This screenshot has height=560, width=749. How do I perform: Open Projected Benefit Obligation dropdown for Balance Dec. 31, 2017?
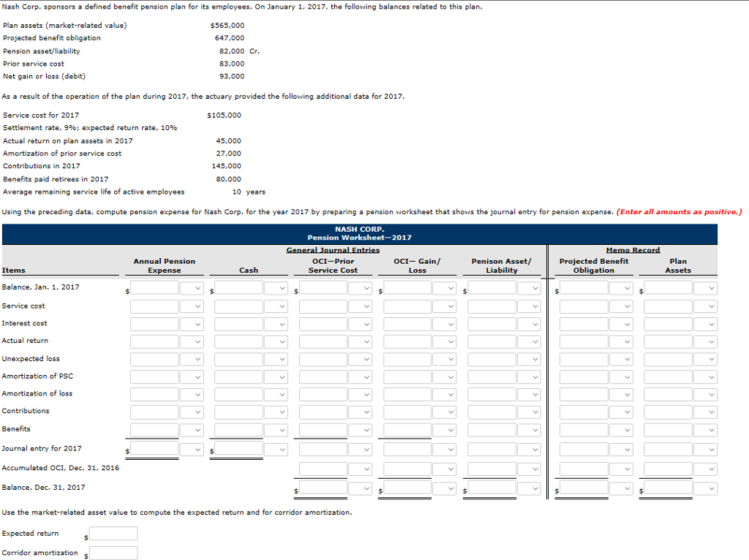coord(622,488)
